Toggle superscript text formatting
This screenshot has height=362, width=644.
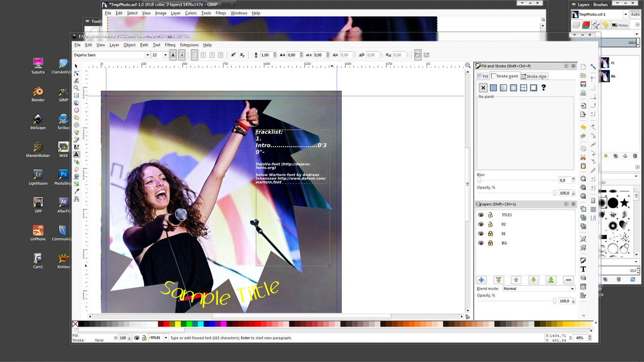233,55
